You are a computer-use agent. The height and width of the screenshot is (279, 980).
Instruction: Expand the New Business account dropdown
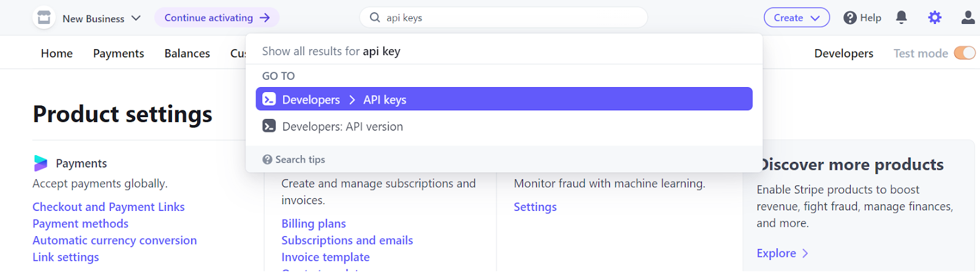point(136,18)
